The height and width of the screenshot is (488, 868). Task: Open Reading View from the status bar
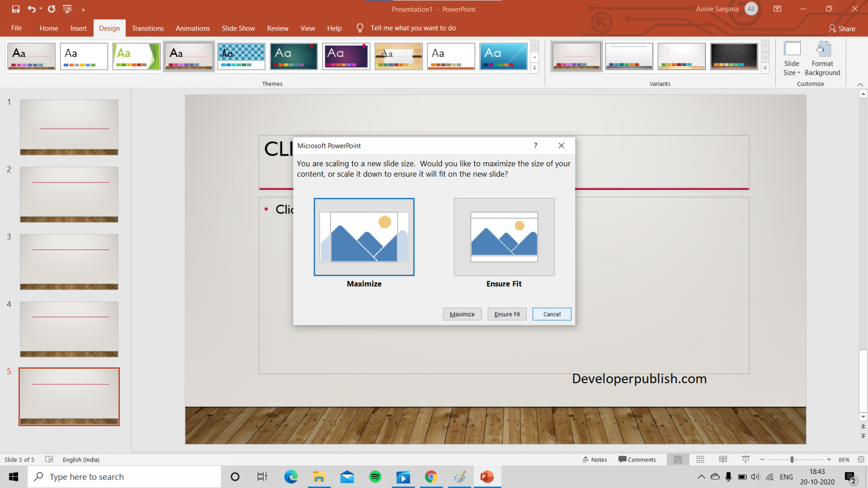tap(723, 459)
